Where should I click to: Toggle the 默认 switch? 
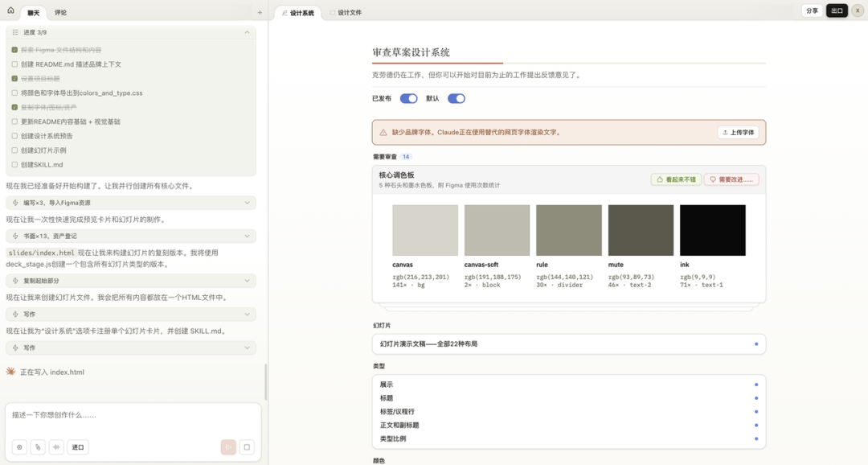(457, 99)
